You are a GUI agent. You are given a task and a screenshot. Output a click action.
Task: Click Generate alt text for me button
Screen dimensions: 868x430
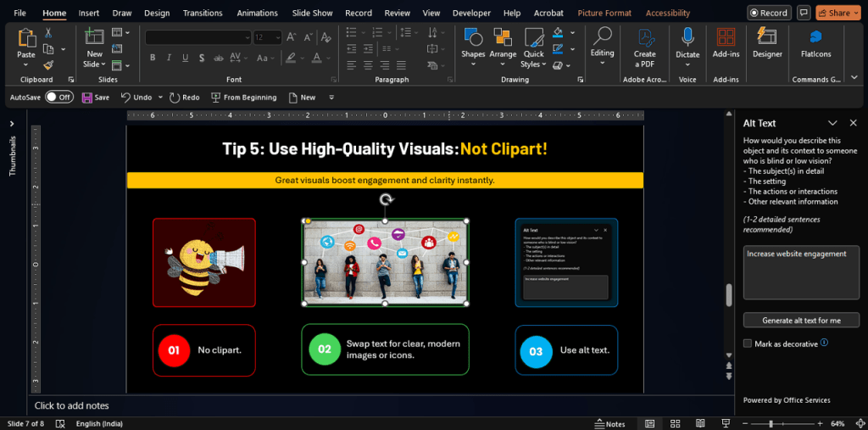pyautogui.click(x=801, y=321)
